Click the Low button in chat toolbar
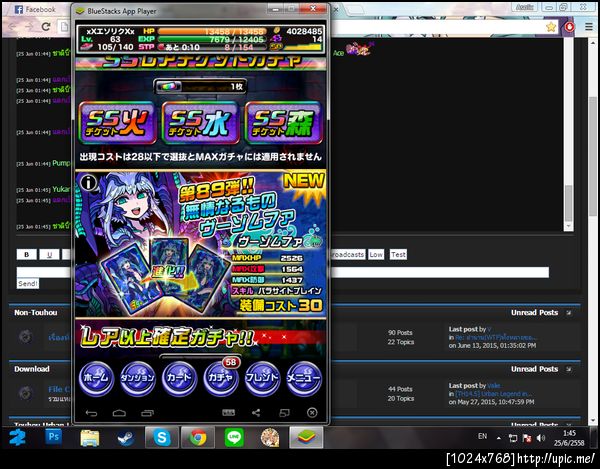 376,254
